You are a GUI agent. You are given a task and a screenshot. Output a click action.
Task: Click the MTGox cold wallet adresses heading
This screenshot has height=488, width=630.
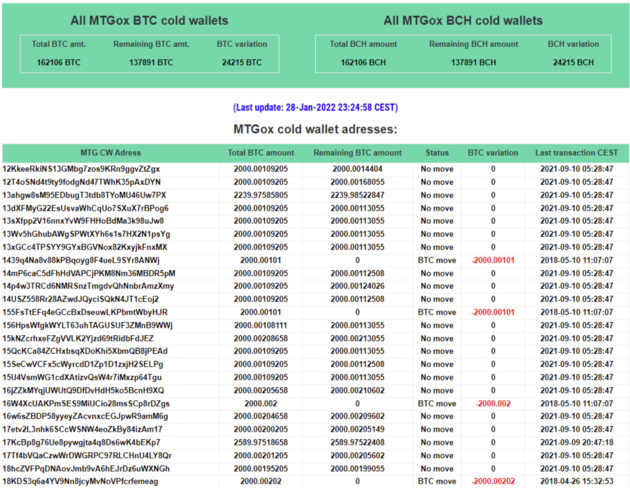coord(315,129)
